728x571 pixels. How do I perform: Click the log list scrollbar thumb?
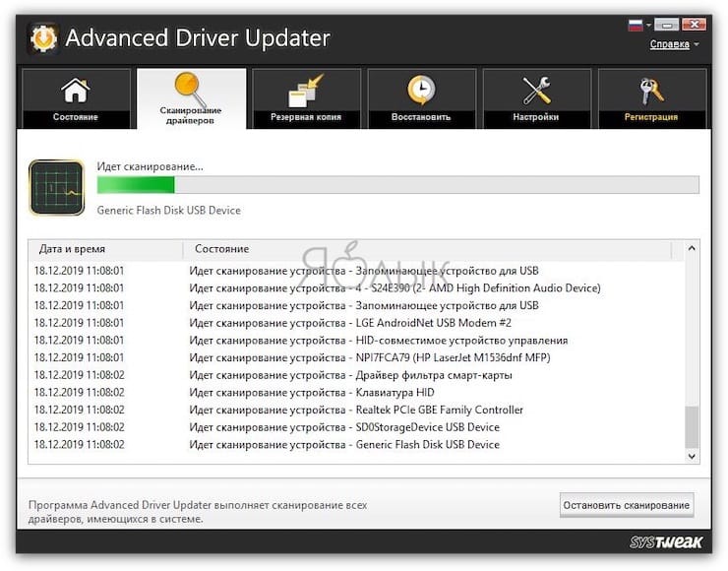[692, 426]
